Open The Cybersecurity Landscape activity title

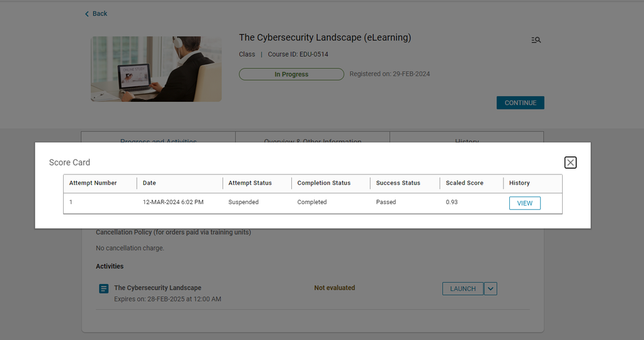[x=157, y=288]
